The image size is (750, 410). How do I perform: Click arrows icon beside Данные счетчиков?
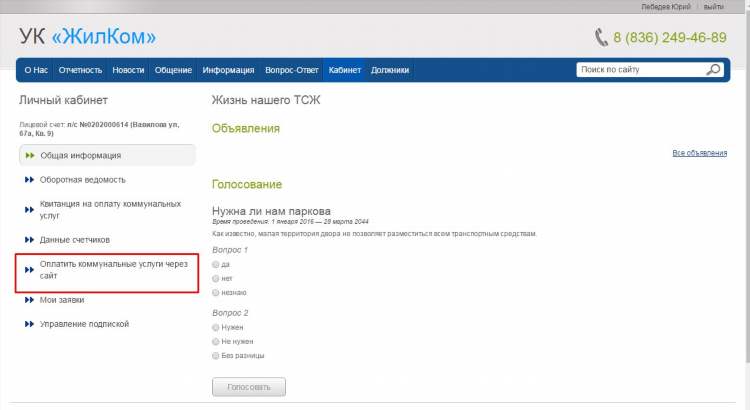[29, 240]
